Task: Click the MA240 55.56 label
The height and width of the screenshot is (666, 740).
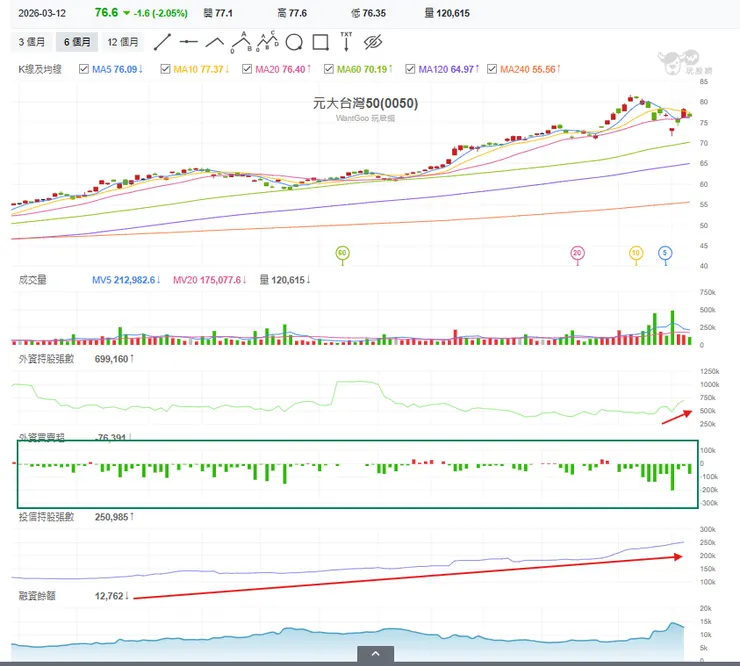Action: (x=530, y=69)
